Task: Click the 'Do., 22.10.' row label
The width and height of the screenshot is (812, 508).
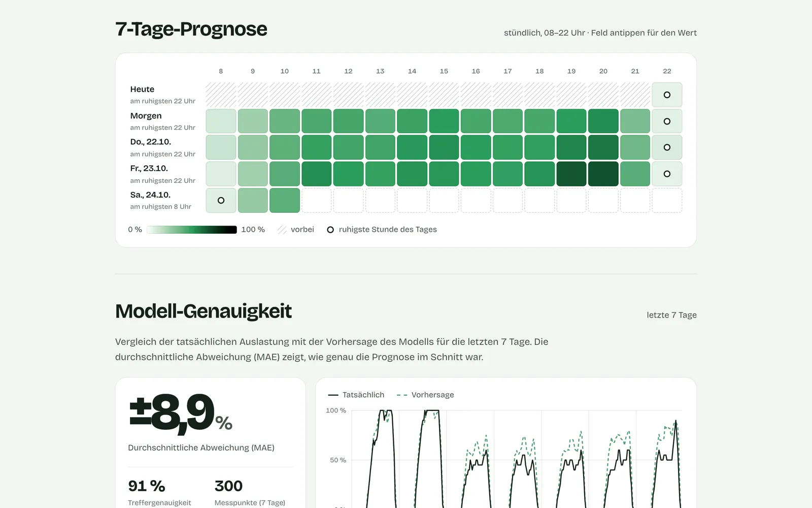Action: coord(151,142)
